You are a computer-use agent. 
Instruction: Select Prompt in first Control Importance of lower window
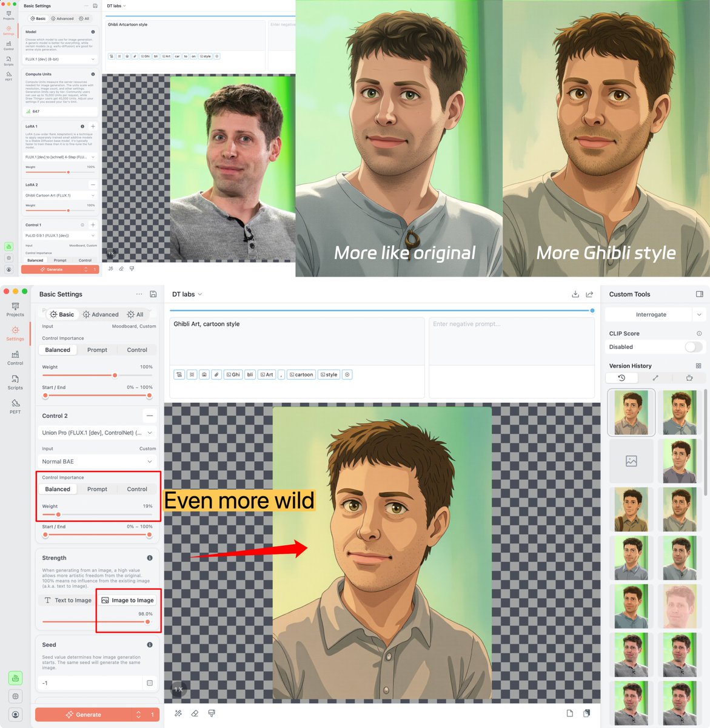tap(97, 350)
